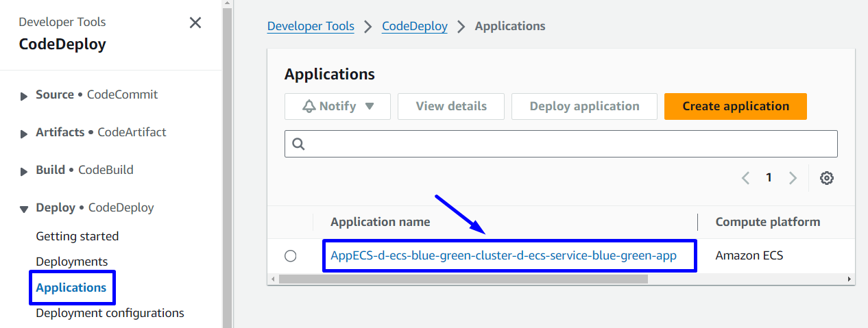Click the search magnifier icon

pyautogui.click(x=298, y=144)
